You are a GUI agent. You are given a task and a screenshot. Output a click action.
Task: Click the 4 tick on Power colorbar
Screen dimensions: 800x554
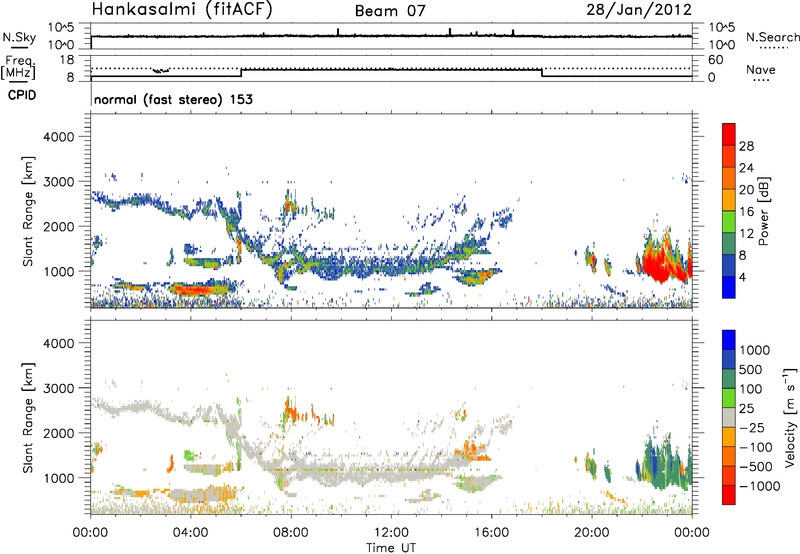pyautogui.click(x=743, y=277)
